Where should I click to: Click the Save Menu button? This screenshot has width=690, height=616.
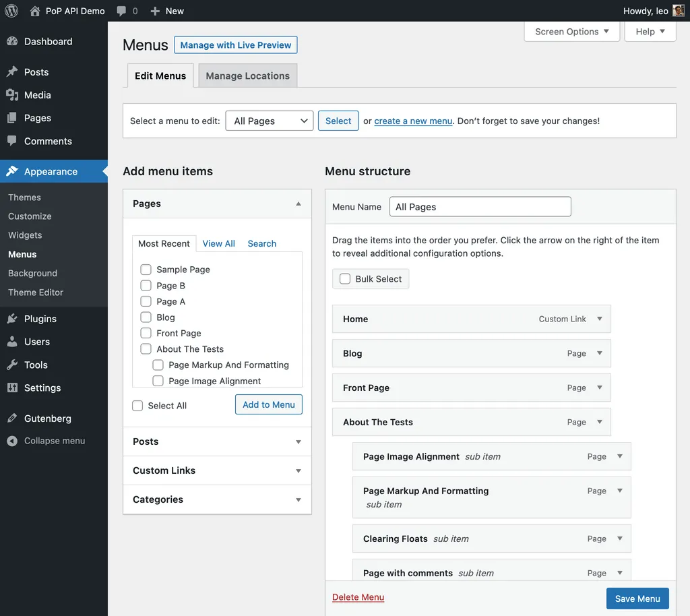[x=637, y=598]
